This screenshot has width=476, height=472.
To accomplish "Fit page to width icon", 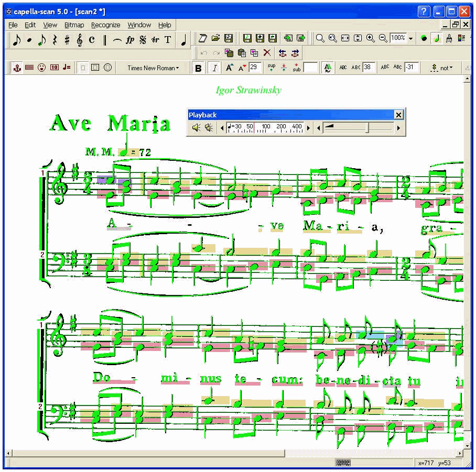I will [345, 38].
